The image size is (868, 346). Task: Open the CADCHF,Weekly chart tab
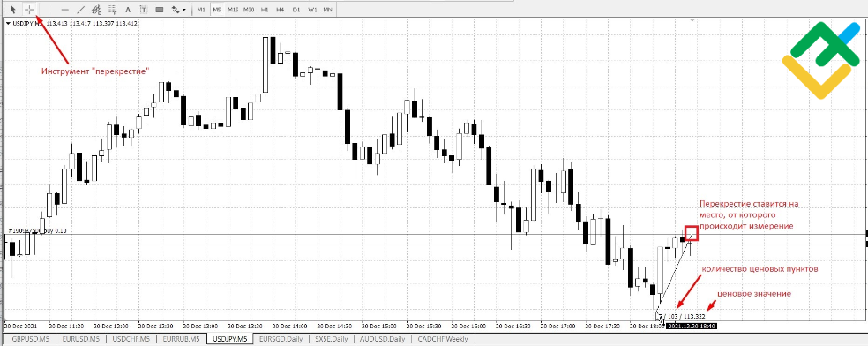tap(443, 339)
